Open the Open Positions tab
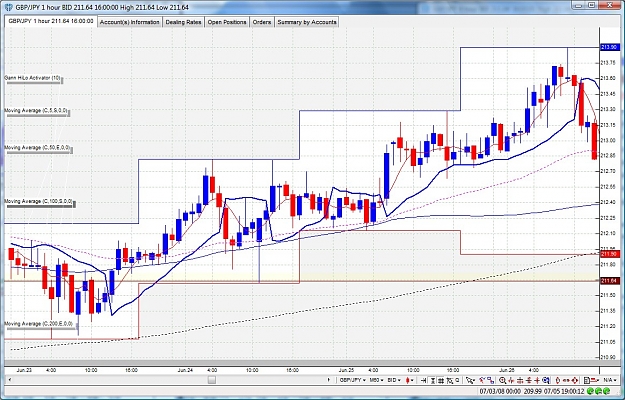 click(x=227, y=22)
